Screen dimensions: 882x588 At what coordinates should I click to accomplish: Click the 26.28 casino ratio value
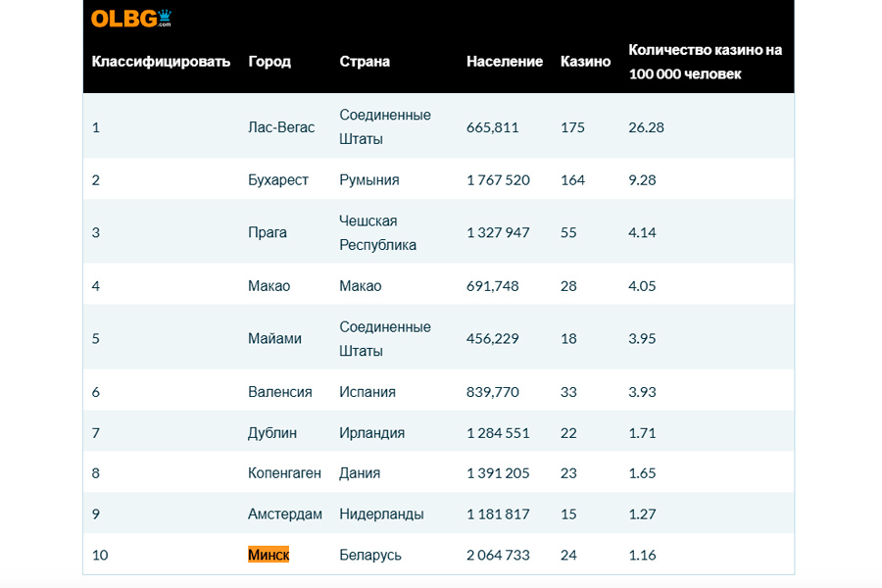(x=646, y=127)
